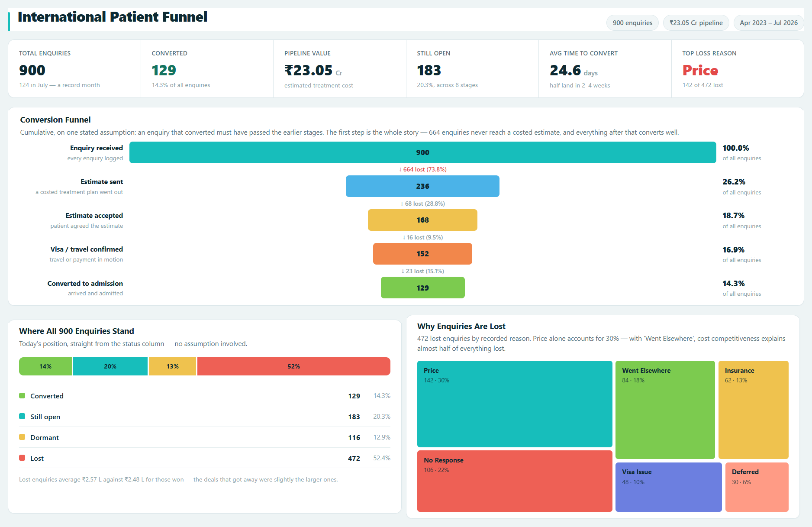
Task: Click the orange 152 Visa/travel bar
Action: coord(422,254)
